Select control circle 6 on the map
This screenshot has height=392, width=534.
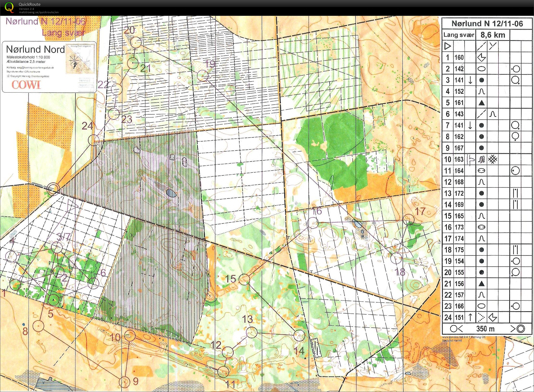(93, 283)
